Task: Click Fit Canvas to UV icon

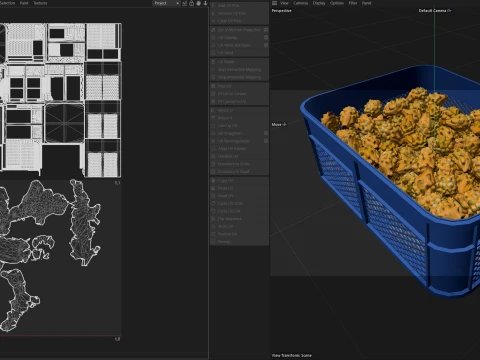Action: (x=213, y=101)
